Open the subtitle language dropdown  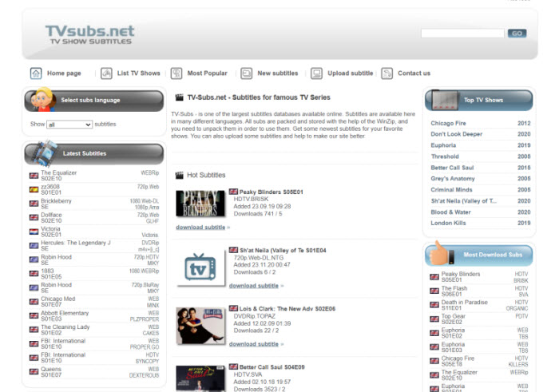[x=69, y=125]
